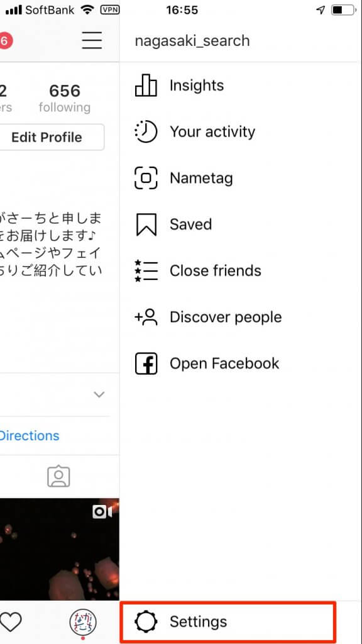The height and width of the screenshot is (644, 362).
Task: Open the Insights bar chart icon
Action: click(x=146, y=86)
